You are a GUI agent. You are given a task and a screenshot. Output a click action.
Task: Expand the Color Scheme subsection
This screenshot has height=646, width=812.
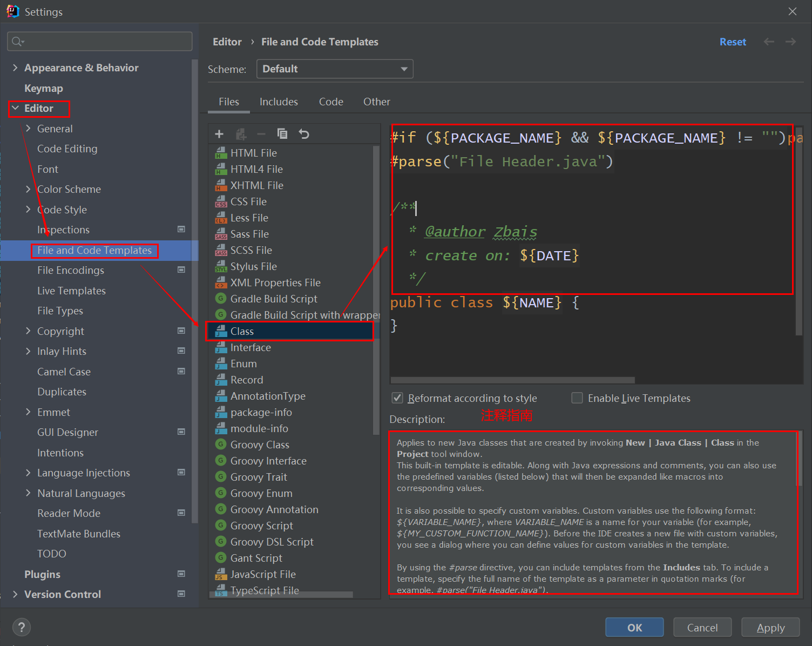coord(28,189)
